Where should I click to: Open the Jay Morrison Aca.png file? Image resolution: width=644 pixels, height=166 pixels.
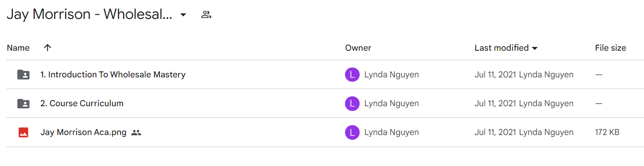83,132
